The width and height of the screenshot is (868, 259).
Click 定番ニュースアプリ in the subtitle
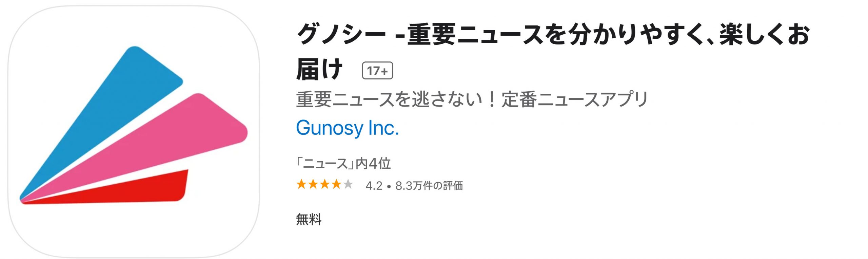pos(575,99)
